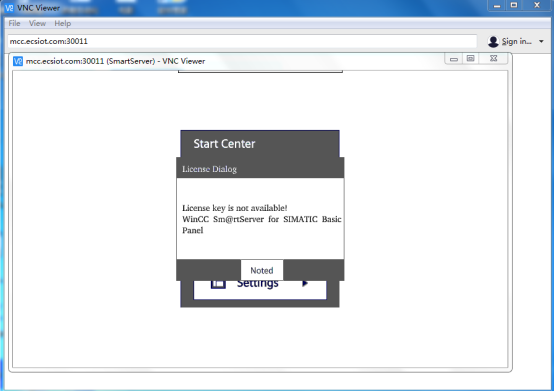This screenshot has width=554, height=391.
Task: Open the Help menu
Action: coord(63,23)
